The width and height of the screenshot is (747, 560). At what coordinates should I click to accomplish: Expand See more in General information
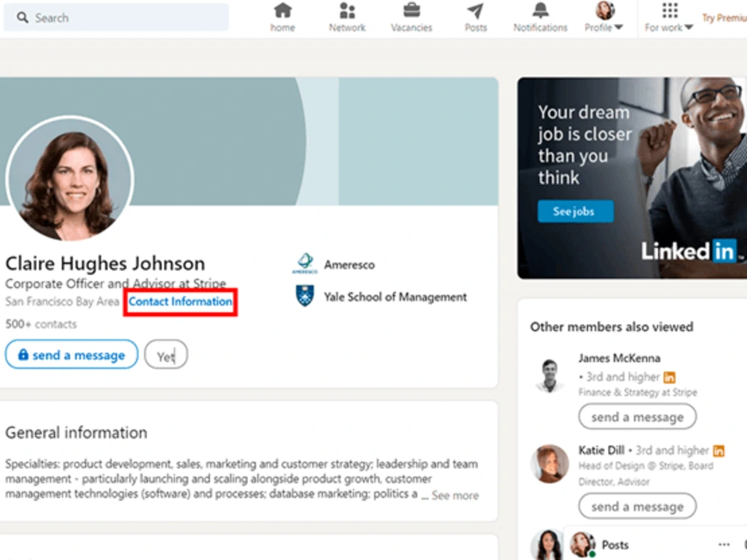pyautogui.click(x=455, y=496)
